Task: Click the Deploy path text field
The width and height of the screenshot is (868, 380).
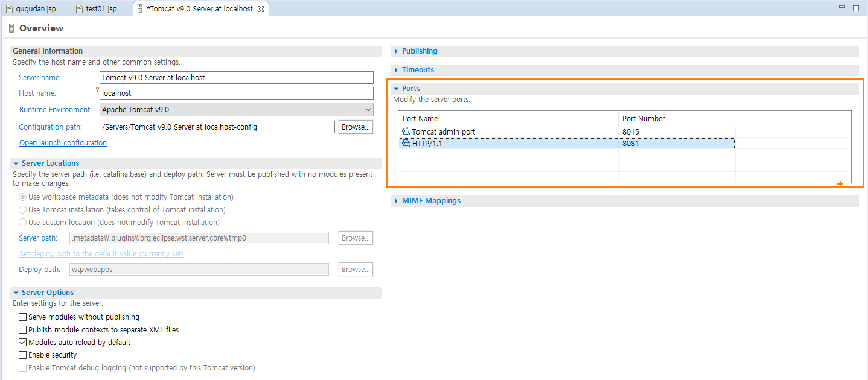Action: click(x=199, y=269)
